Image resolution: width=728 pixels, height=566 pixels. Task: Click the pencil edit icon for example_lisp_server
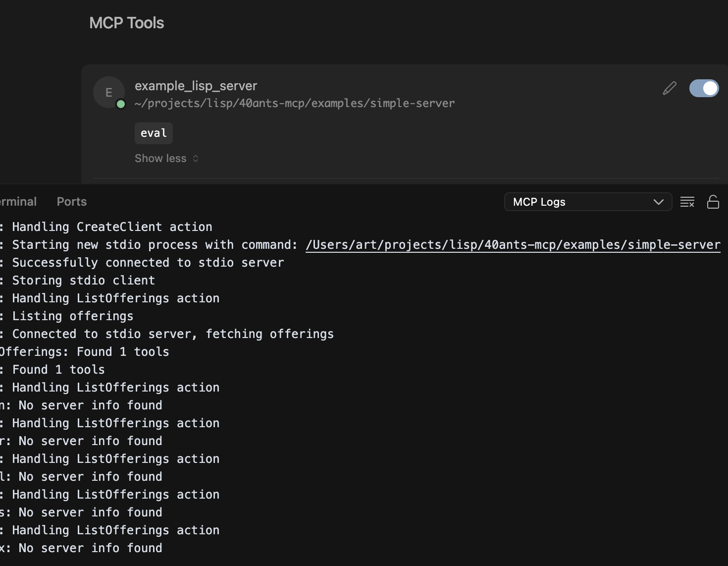tap(669, 89)
